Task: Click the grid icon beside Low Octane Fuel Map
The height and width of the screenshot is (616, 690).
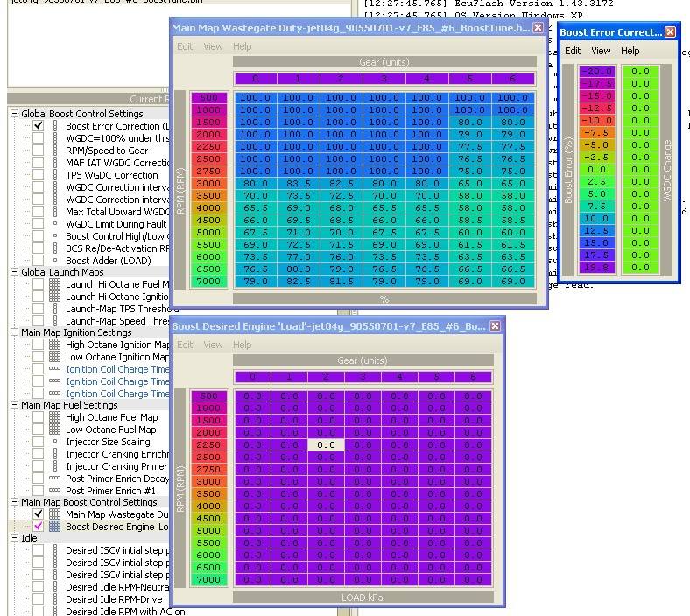Action: 54,430
